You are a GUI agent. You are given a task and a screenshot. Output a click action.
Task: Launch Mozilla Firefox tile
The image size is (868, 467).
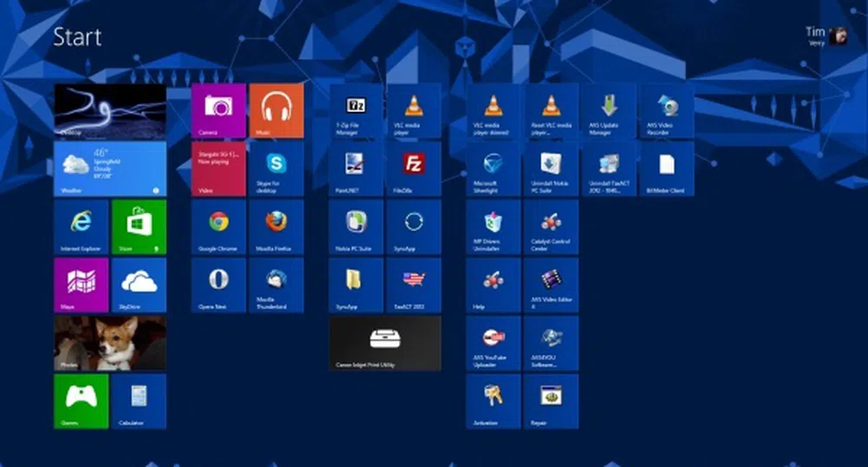277,227
